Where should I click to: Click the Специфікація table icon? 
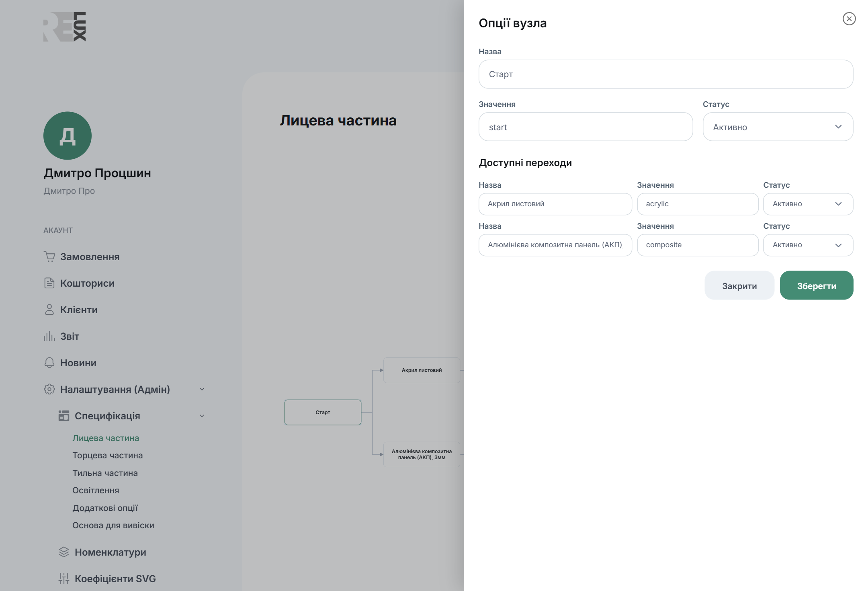(64, 416)
